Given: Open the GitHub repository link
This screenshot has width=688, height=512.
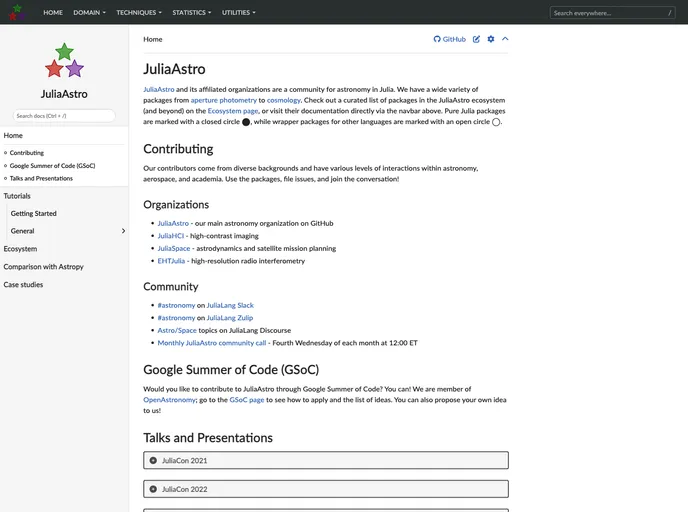Looking at the screenshot, I should [x=449, y=39].
